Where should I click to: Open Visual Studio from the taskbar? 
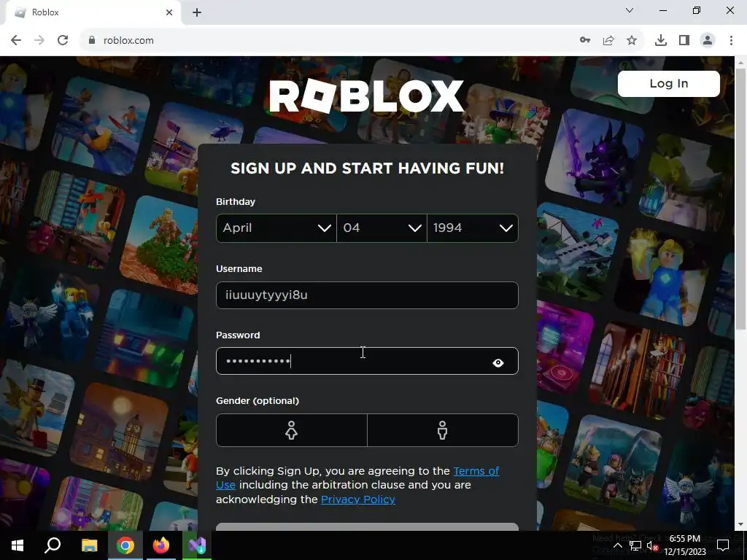(x=197, y=545)
